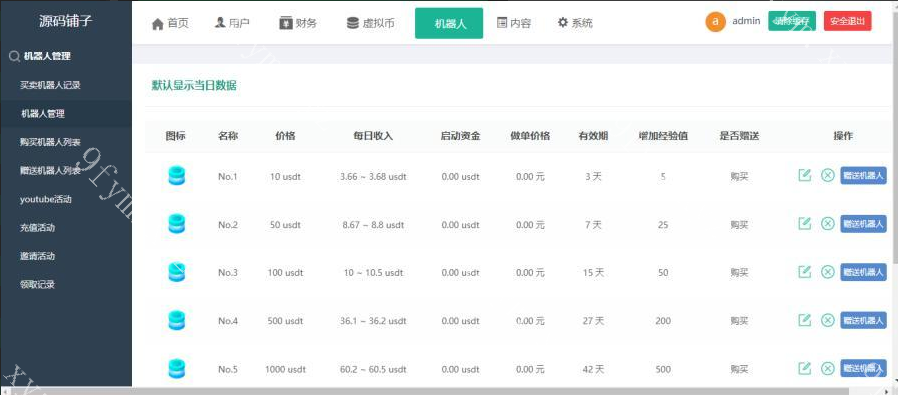Click the 有效期 column header

pos(593,136)
